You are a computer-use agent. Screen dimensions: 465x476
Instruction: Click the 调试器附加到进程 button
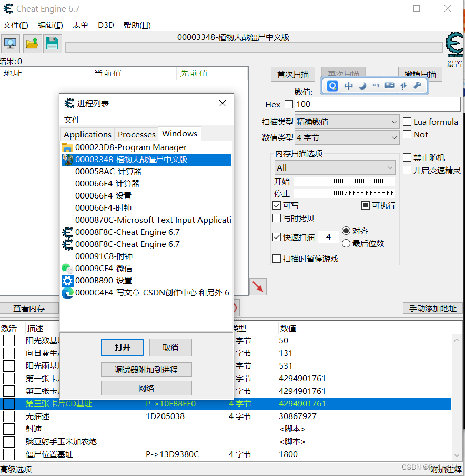tap(146, 369)
